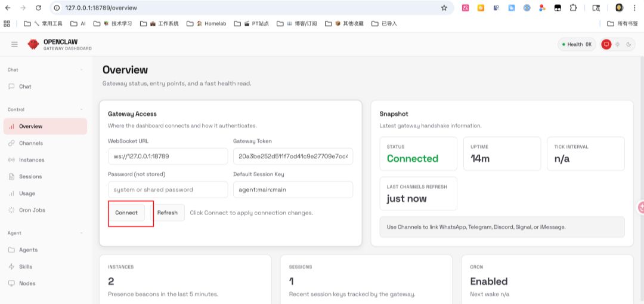Click the Refresh button
The height and width of the screenshot is (304, 644).
(x=168, y=213)
